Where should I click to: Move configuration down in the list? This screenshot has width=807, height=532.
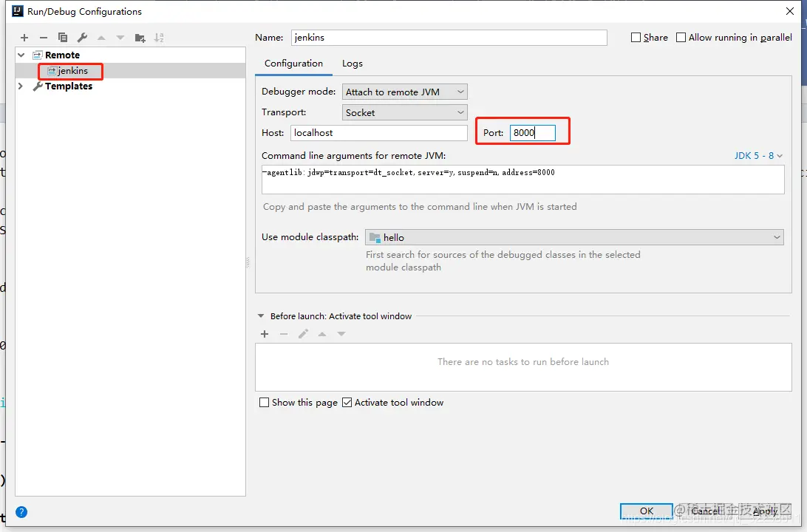pos(120,38)
